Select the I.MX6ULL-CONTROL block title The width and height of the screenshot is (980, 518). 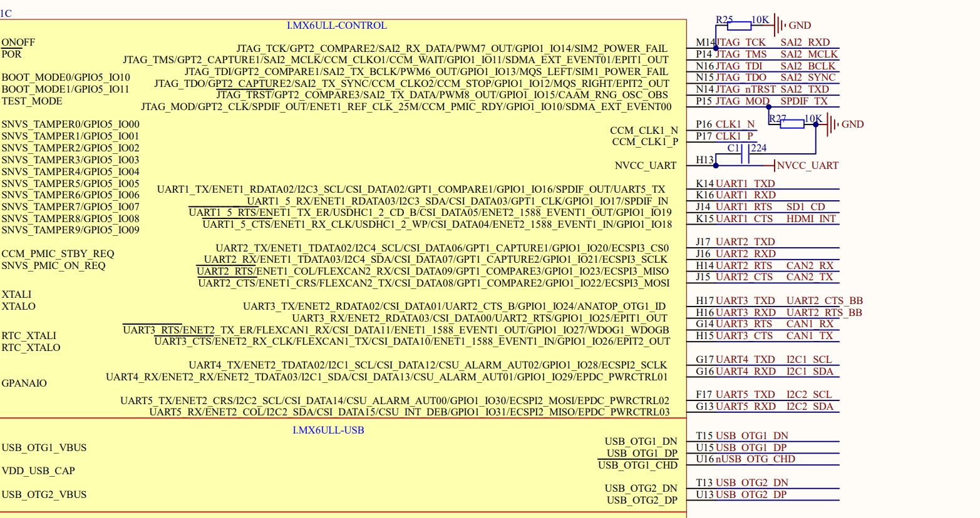click(337, 26)
